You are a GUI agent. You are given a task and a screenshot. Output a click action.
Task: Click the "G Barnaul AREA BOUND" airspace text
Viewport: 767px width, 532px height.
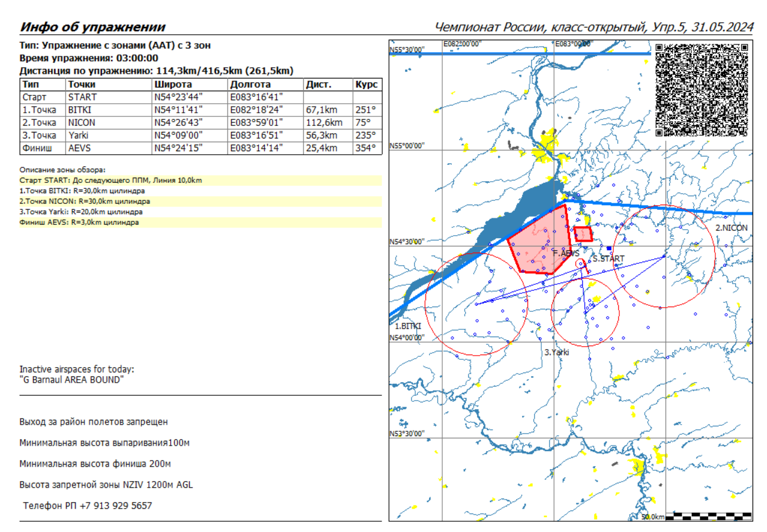click(71, 380)
